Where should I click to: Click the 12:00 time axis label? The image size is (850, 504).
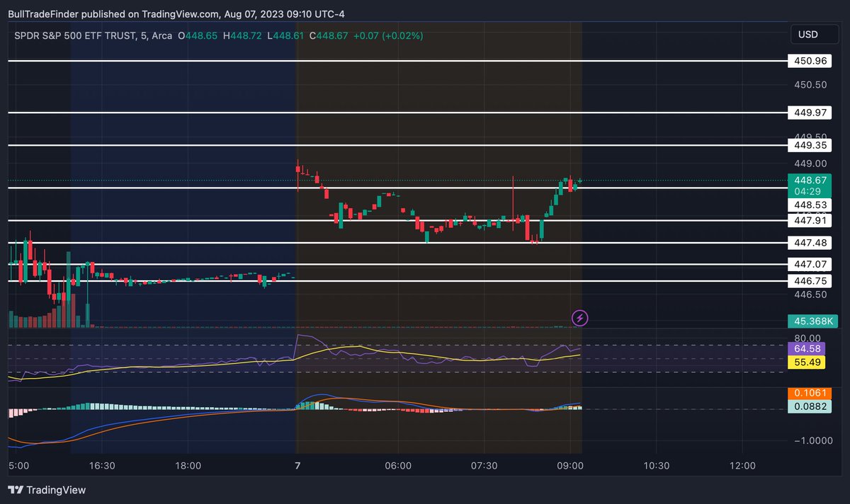(x=742, y=465)
